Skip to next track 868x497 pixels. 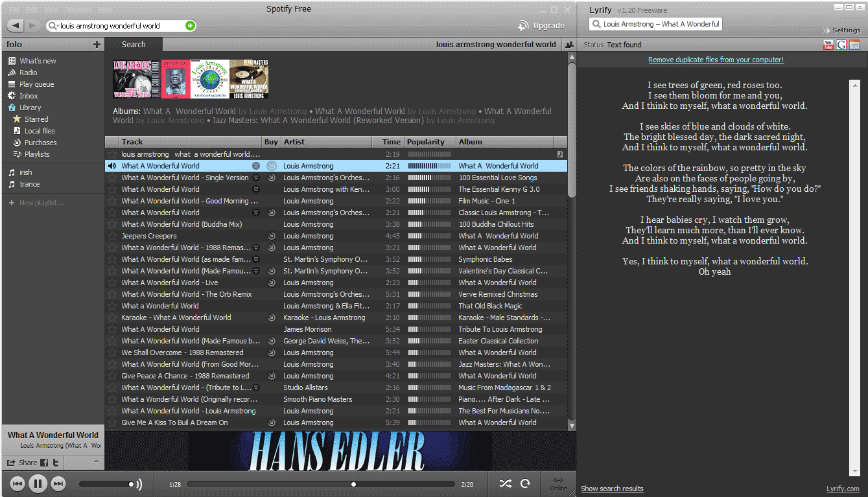[x=58, y=483]
